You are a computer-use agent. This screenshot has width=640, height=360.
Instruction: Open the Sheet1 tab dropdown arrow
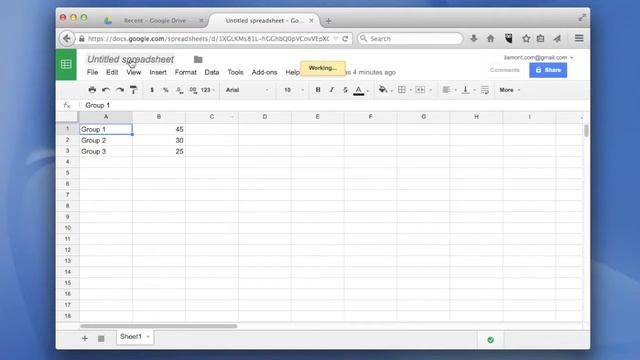pos(148,337)
